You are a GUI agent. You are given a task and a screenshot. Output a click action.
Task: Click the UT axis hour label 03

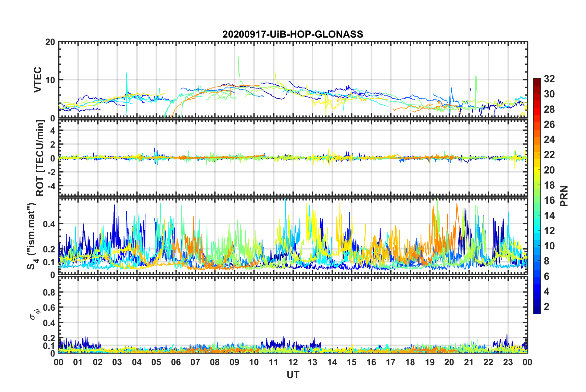click(117, 362)
